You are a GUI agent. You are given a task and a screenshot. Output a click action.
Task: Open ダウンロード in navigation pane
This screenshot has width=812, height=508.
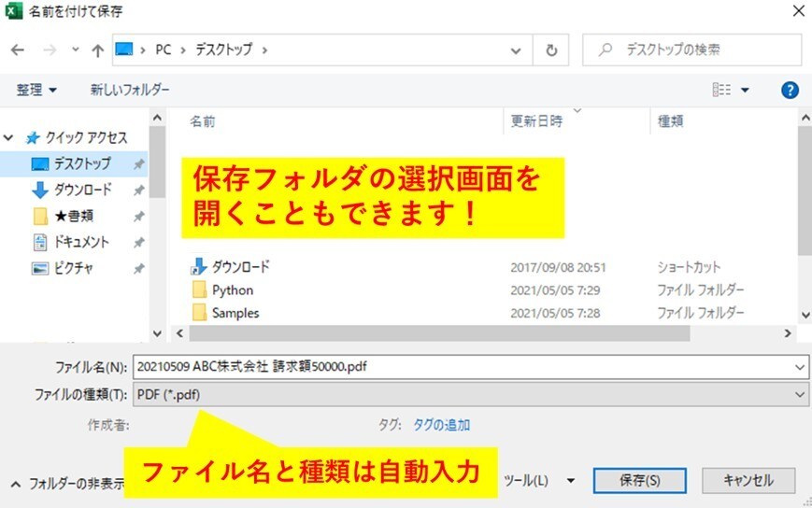(83, 190)
